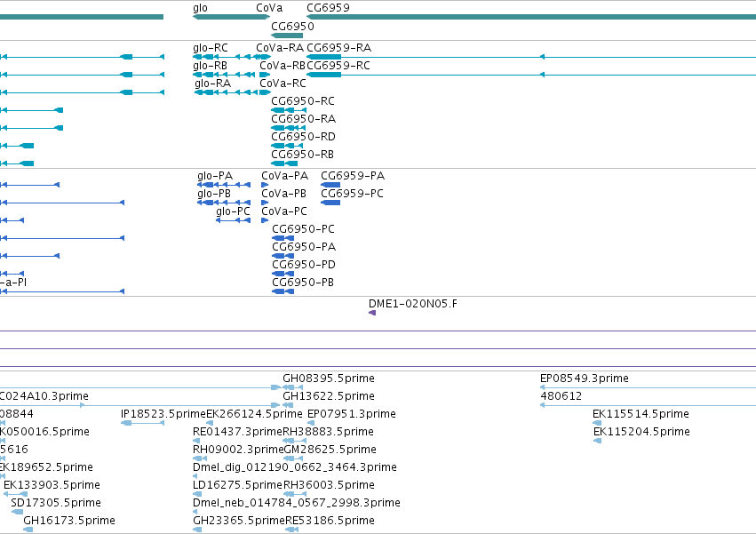The image size is (756, 534).
Task: Select the CG6950-RC transcript glyph
Action: pyautogui.click(x=289, y=110)
